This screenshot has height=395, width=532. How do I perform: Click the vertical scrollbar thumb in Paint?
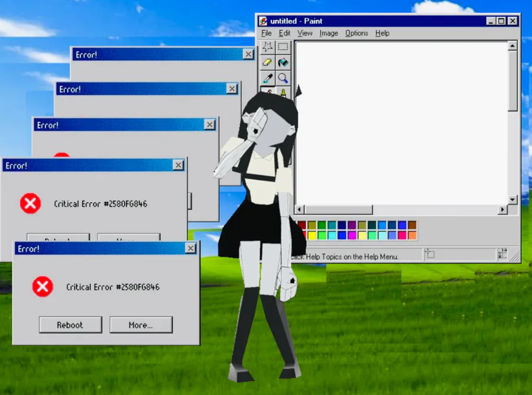point(512,81)
